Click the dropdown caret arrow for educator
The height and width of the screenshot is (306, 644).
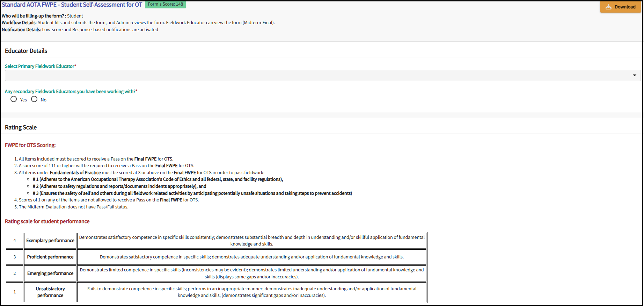[634, 76]
